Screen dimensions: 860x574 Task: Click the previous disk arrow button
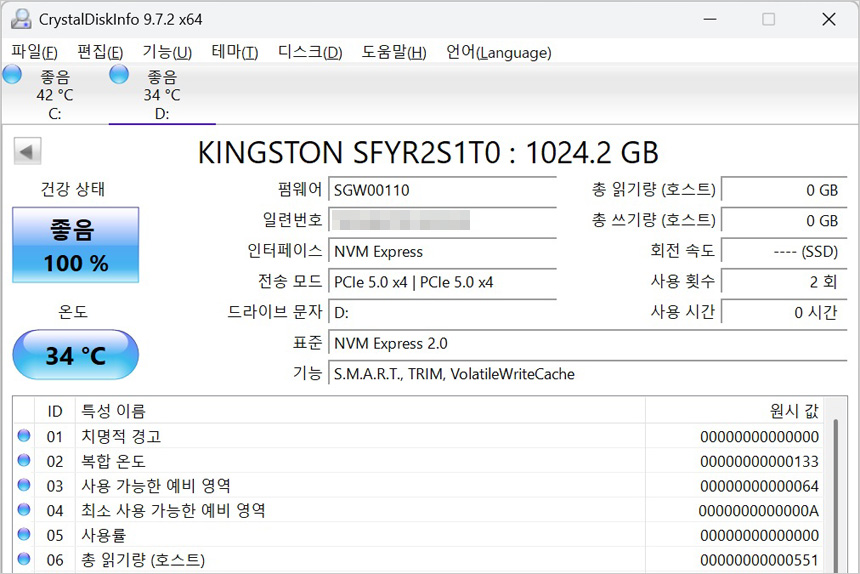pos(27,152)
